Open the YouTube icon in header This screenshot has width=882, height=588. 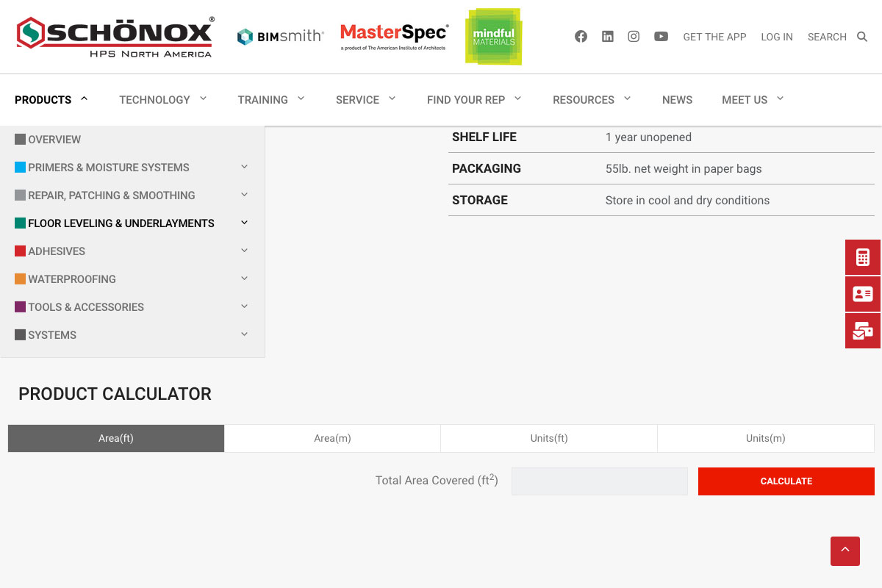click(x=661, y=37)
